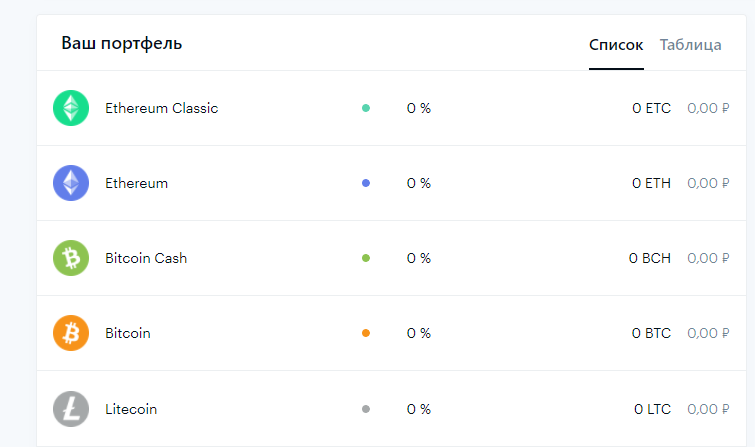Open the Ethereum asset name
Image resolution: width=755 pixels, height=447 pixels.
(x=136, y=183)
